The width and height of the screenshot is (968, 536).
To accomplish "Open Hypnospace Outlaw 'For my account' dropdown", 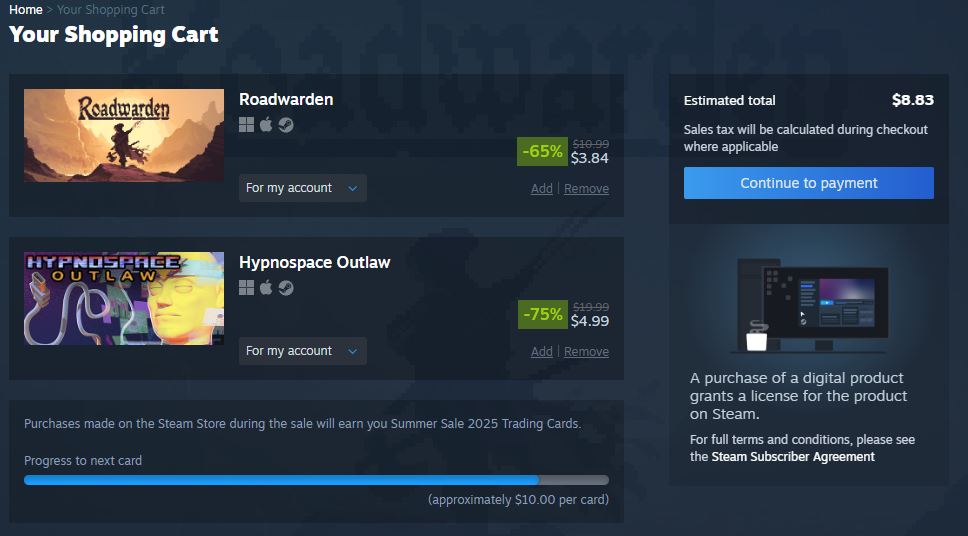I will tap(302, 351).
